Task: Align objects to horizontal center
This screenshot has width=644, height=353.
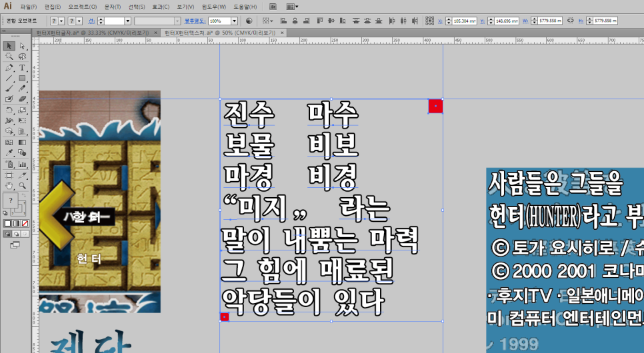Action: click(295, 21)
